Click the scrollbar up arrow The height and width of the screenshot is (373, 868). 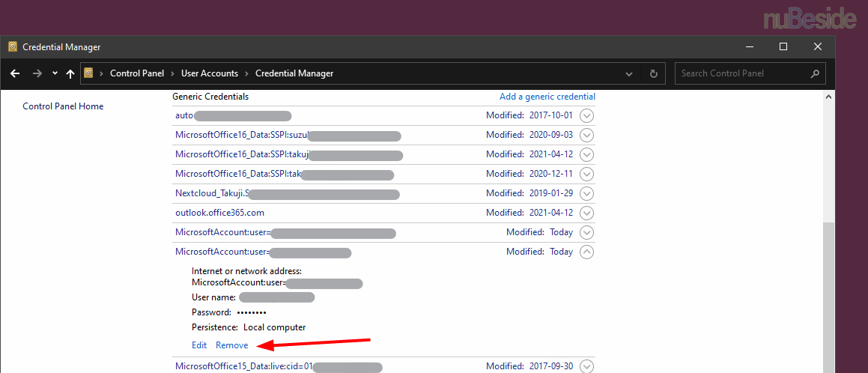828,97
